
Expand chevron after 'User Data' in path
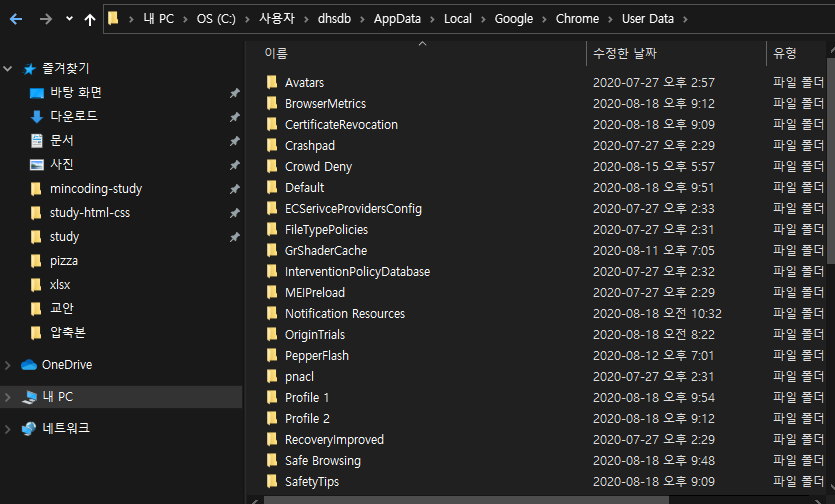[685, 19]
